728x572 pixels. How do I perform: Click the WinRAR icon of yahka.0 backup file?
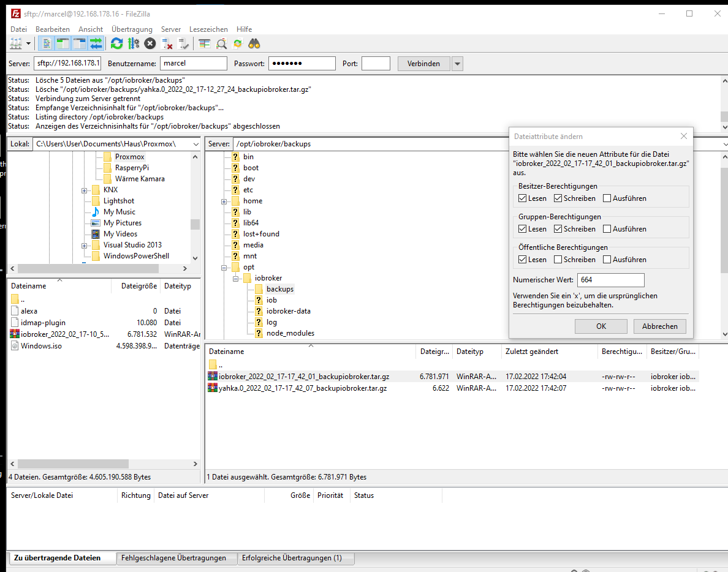click(213, 388)
